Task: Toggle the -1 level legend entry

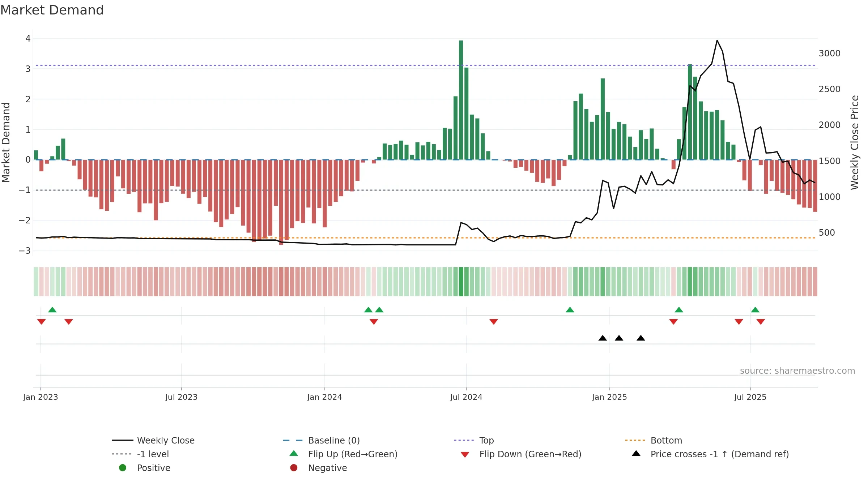Action: click(140, 454)
